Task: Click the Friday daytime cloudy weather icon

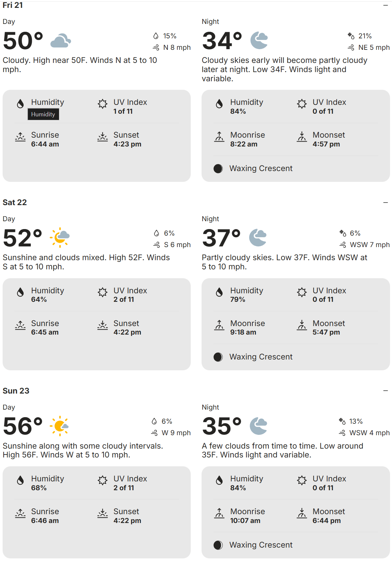Action: point(61,41)
